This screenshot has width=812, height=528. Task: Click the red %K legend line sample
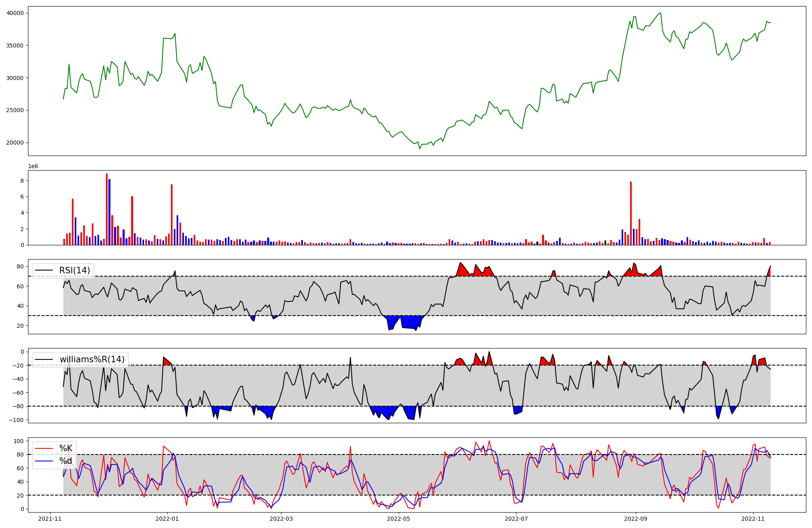pyautogui.click(x=44, y=448)
